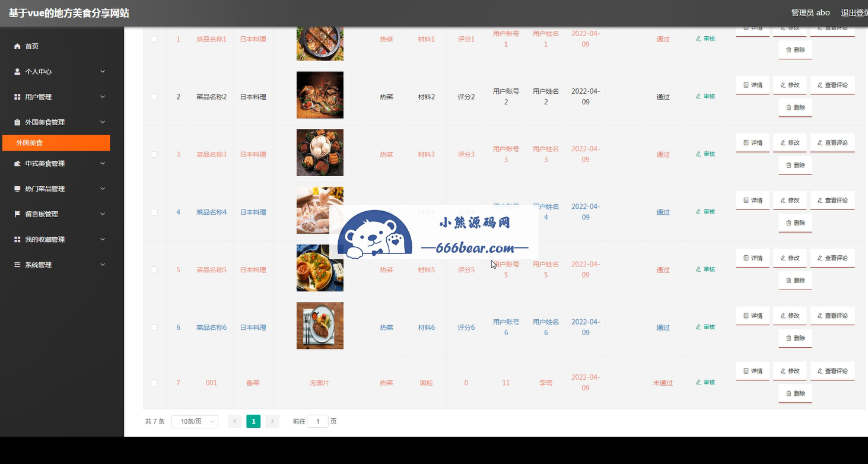
Task: Select row 3 checkbox for 菜品名称3
Action: tap(154, 154)
